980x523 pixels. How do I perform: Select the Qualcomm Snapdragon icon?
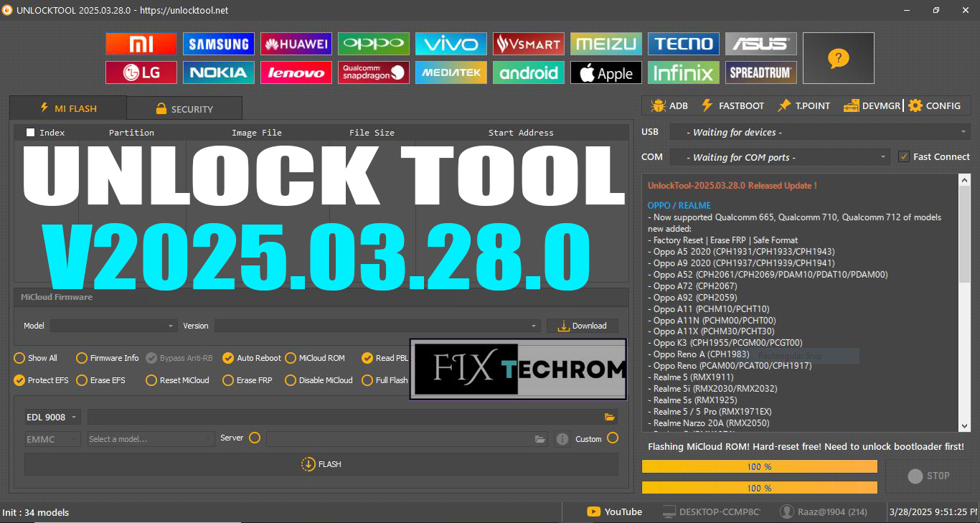point(374,72)
